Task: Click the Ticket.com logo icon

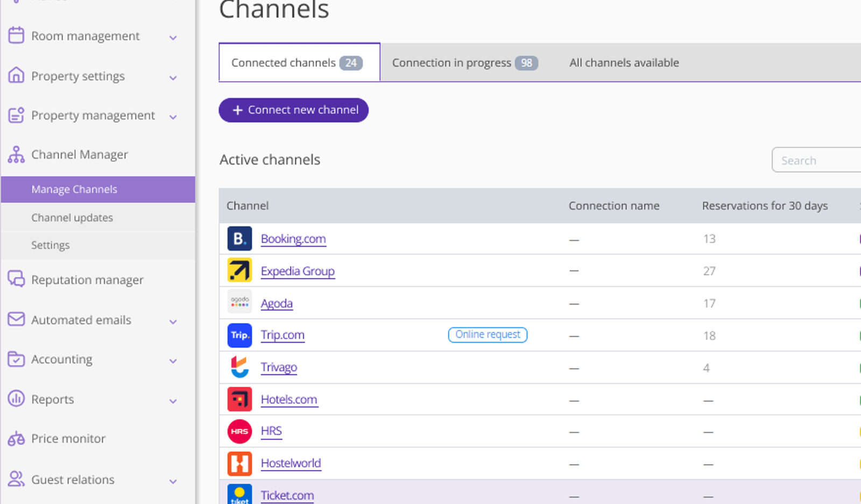Action: tap(239, 494)
